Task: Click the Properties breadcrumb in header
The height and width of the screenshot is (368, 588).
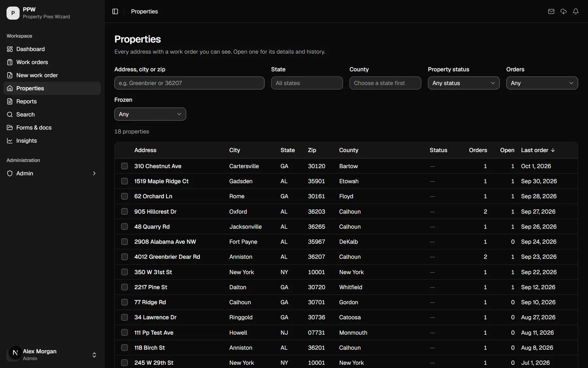Action: [x=144, y=11]
